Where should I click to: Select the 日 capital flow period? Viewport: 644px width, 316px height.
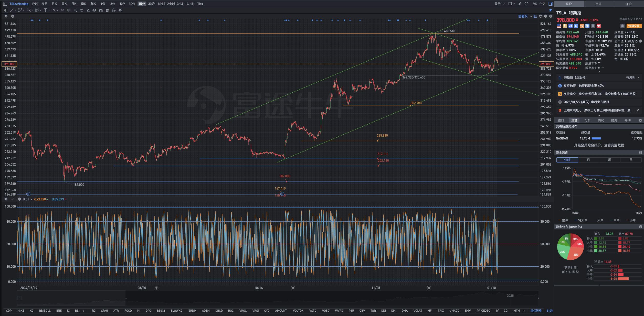pyautogui.click(x=588, y=160)
